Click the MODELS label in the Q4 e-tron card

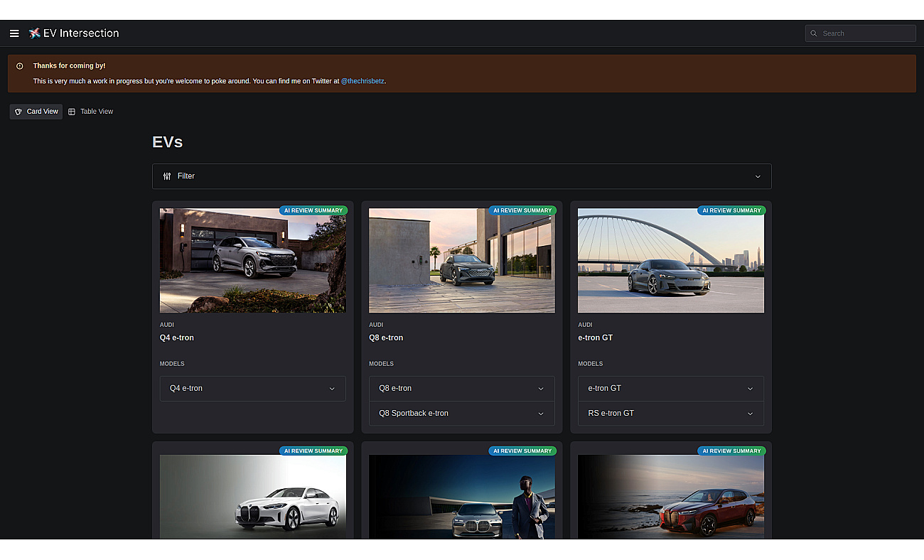pyautogui.click(x=172, y=364)
